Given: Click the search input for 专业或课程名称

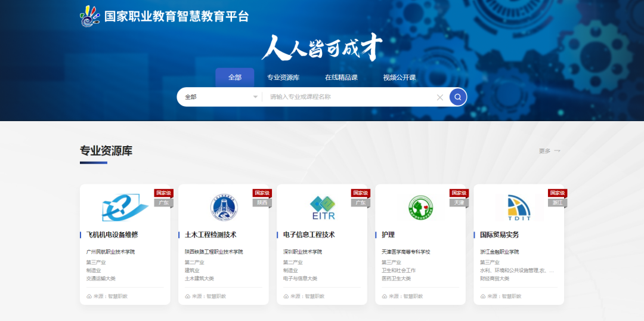Looking at the screenshot, I should pyautogui.click(x=349, y=97).
